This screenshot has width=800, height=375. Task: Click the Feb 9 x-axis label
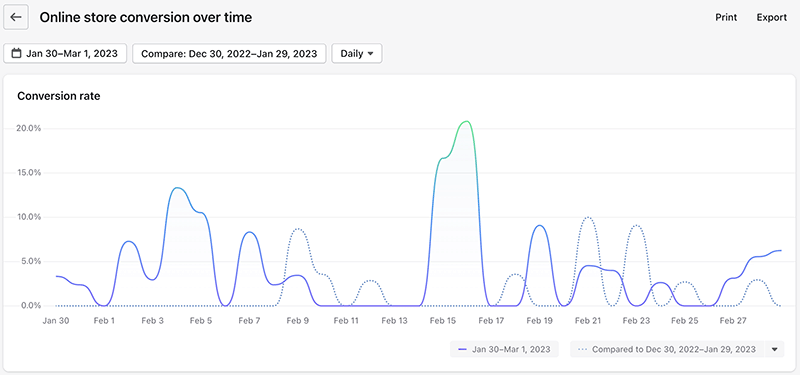tap(297, 321)
